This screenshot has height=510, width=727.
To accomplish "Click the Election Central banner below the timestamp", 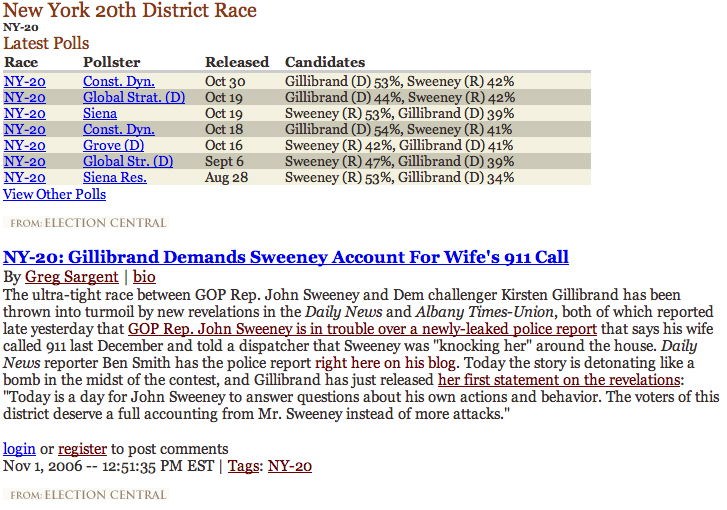I will [86, 495].
